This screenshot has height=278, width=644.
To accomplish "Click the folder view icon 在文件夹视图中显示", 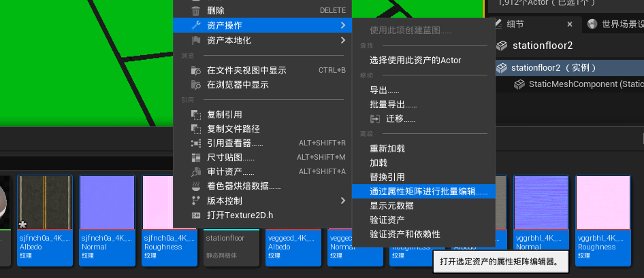I will (195, 71).
